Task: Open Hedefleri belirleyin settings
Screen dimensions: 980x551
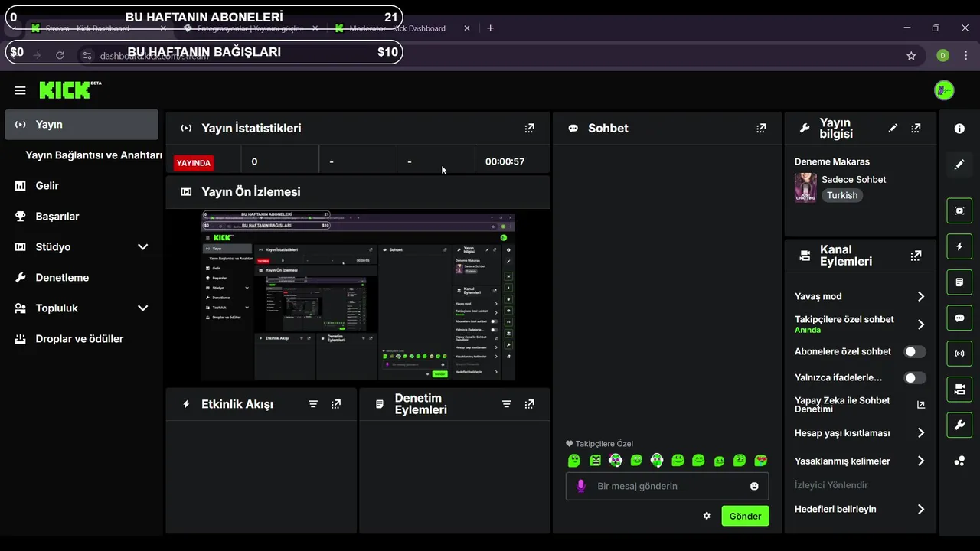Action: click(860, 510)
